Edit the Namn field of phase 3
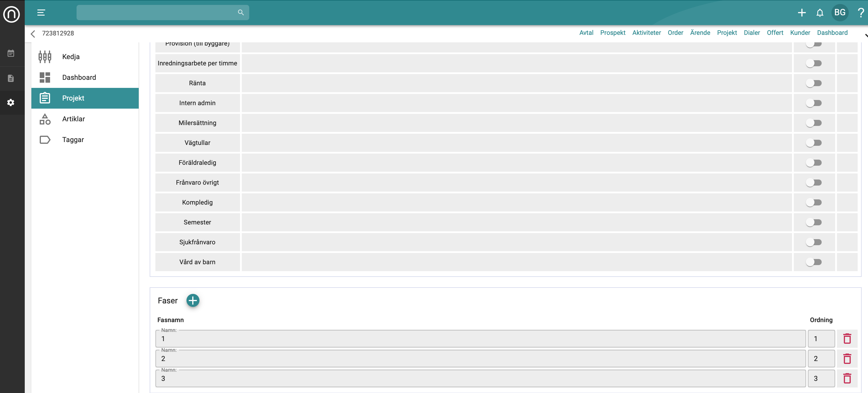 481,379
